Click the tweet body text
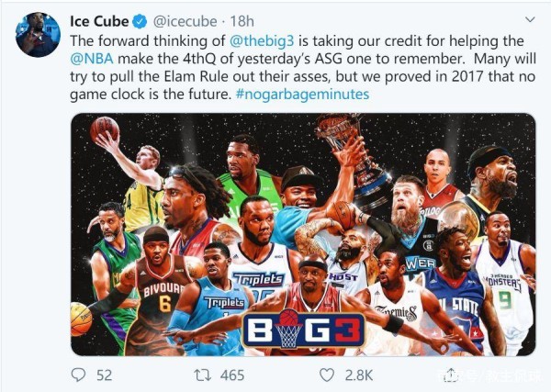Viewport: 551px width, 392px height. click(x=303, y=67)
